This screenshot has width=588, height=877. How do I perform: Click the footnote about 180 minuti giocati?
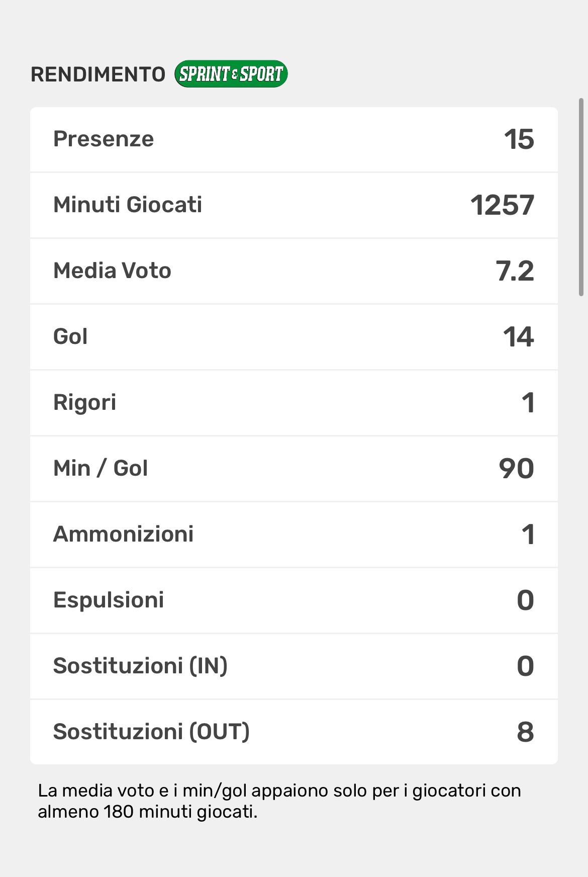click(279, 801)
